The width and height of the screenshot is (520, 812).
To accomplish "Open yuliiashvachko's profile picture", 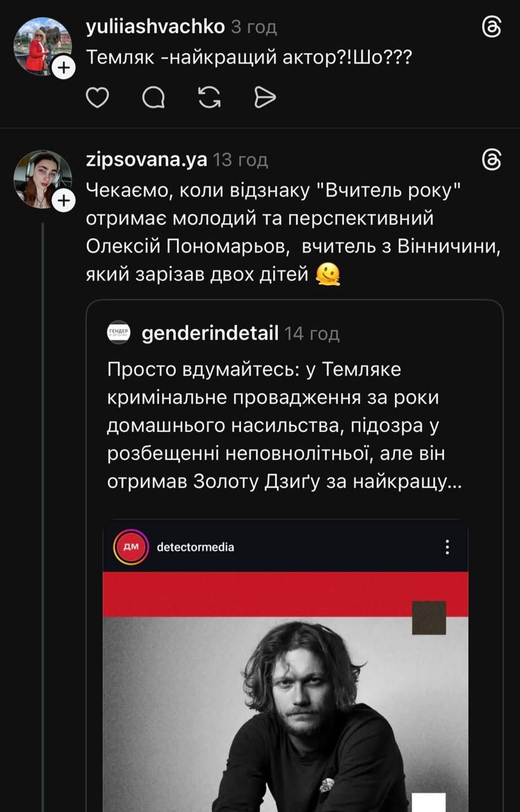I will pos(42,44).
